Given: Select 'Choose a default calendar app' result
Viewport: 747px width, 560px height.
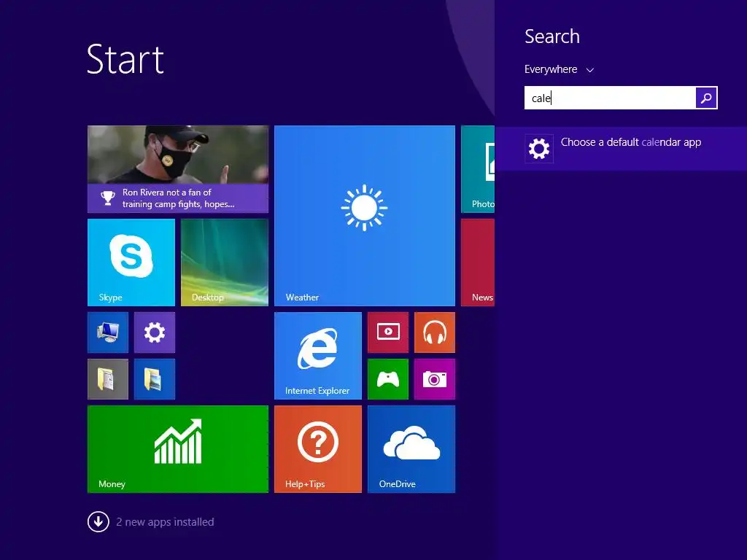Looking at the screenshot, I should coord(621,149).
